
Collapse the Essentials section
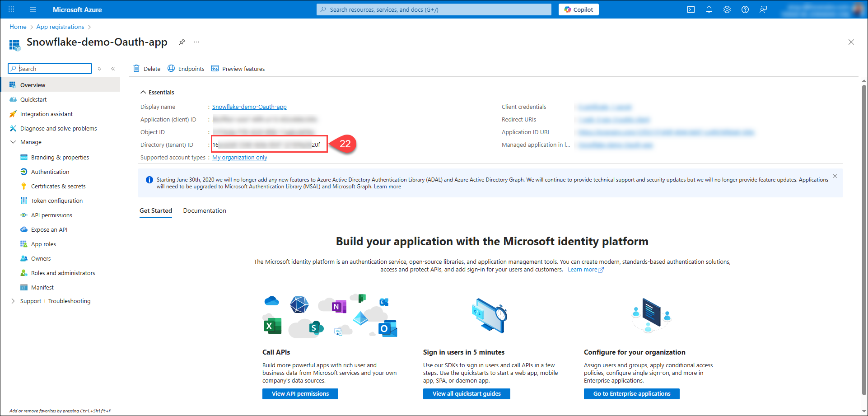pyautogui.click(x=144, y=92)
